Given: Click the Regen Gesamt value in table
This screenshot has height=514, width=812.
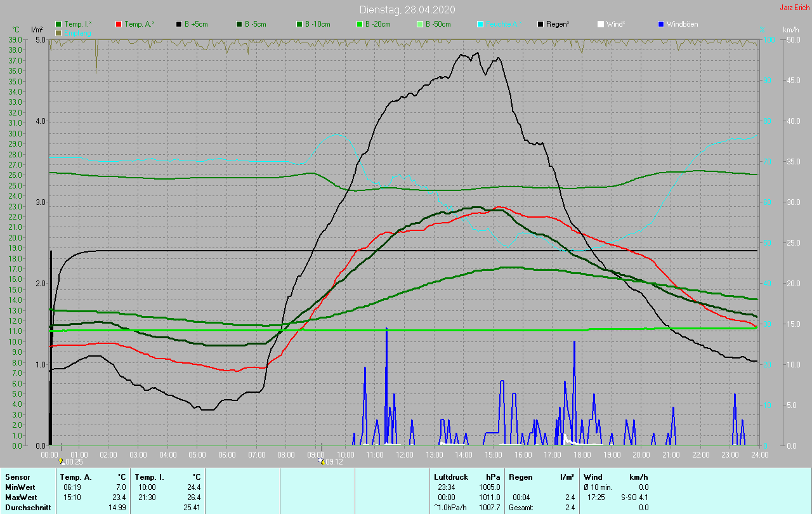Looking at the screenshot, I should [570, 507].
